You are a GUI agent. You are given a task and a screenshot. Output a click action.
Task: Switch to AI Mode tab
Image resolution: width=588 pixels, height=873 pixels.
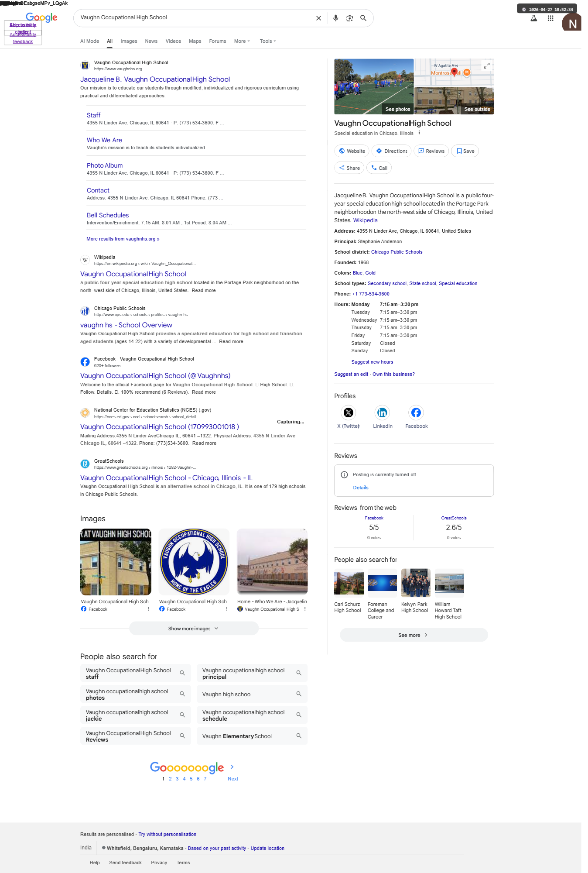point(89,41)
